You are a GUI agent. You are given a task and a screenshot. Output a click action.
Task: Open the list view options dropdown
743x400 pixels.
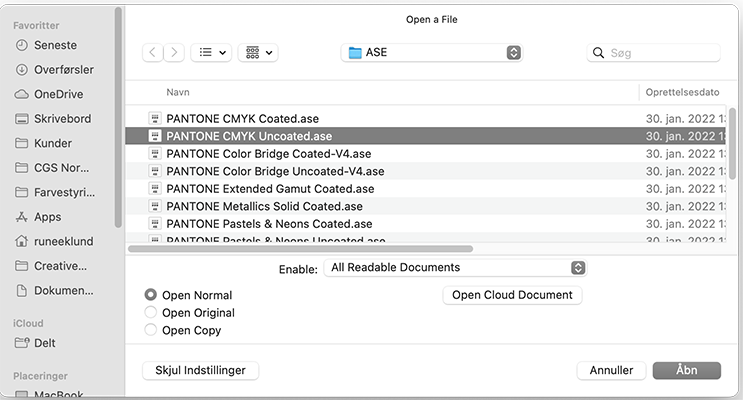(x=211, y=53)
